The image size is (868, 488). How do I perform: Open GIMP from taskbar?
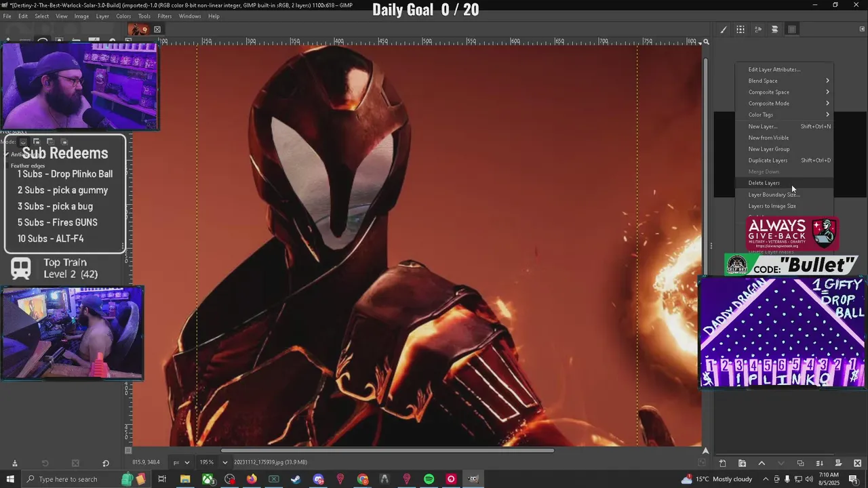point(473,479)
